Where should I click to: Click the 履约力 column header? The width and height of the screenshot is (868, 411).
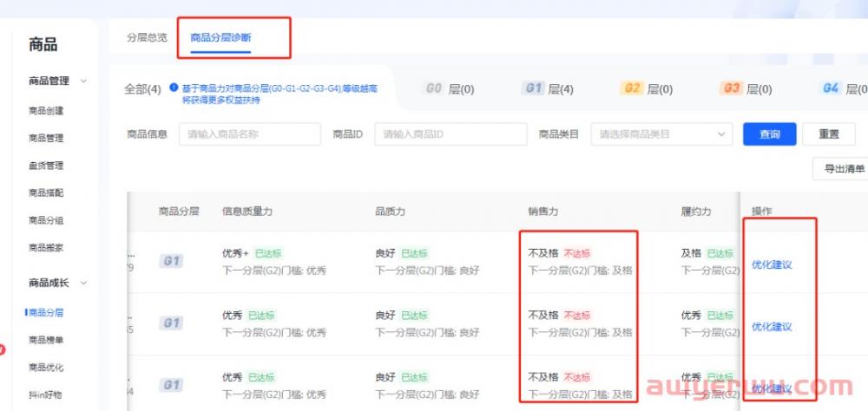pyautogui.click(x=696, y=212)
